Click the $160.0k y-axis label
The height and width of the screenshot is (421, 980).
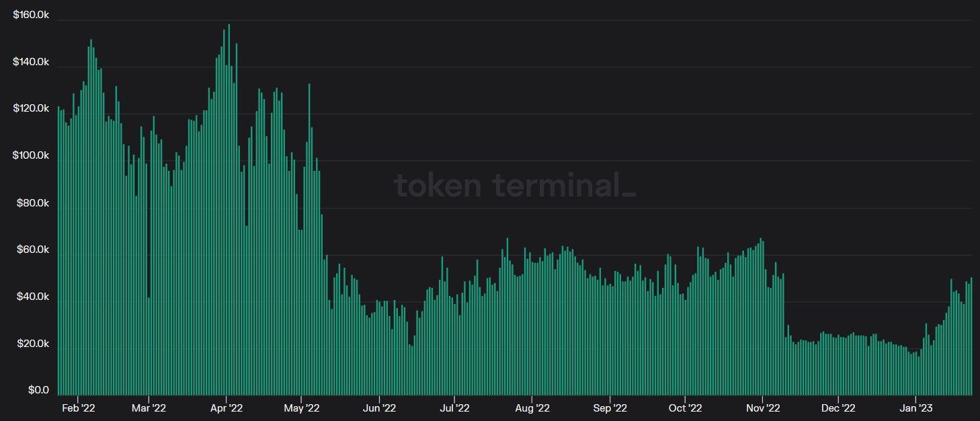tap(31, 14)
